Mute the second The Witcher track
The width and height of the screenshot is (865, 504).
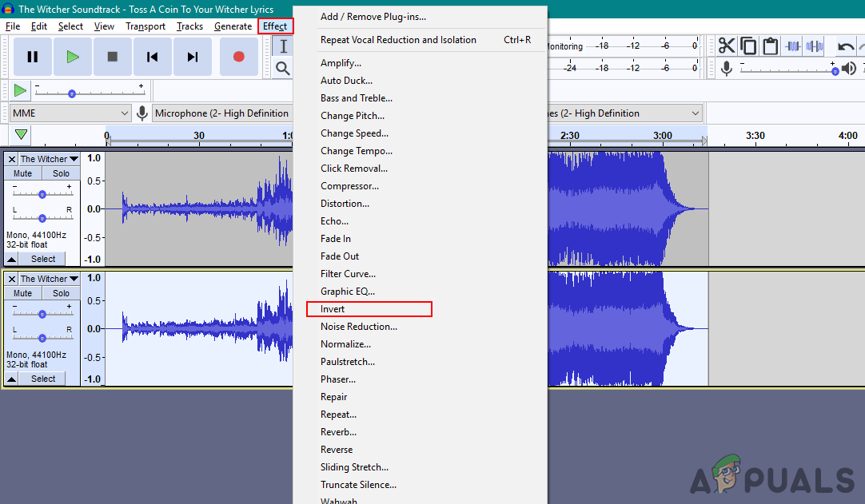pyautogui.click(x=22, y=293)
